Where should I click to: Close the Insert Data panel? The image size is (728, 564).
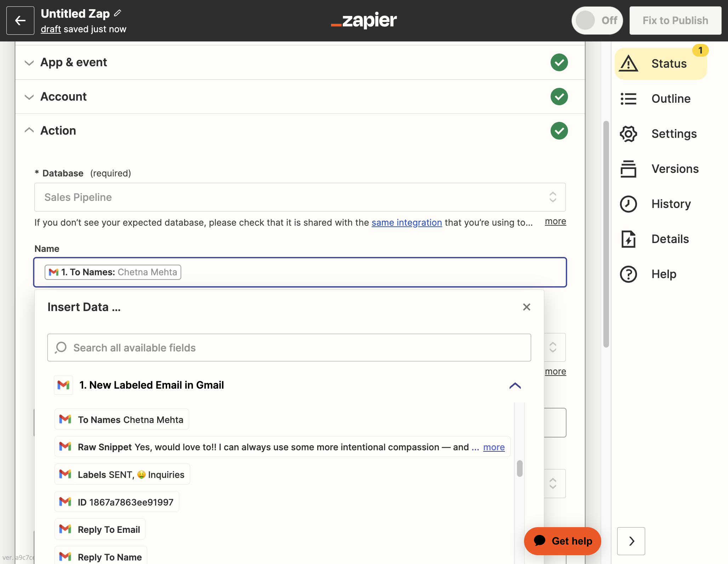click(x=527, y=307)
